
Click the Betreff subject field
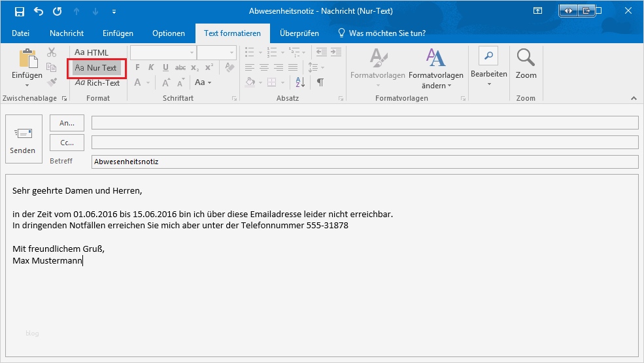pos(364,162)
